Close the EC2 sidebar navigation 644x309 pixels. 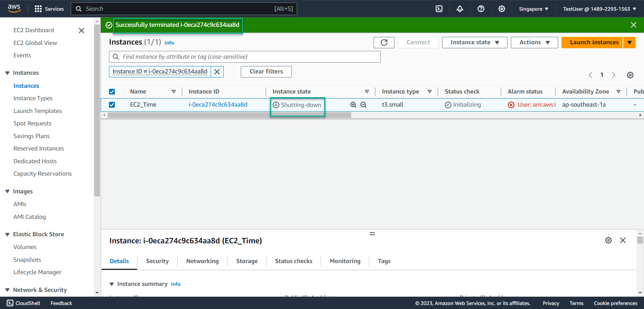click(x=82, y=30)
